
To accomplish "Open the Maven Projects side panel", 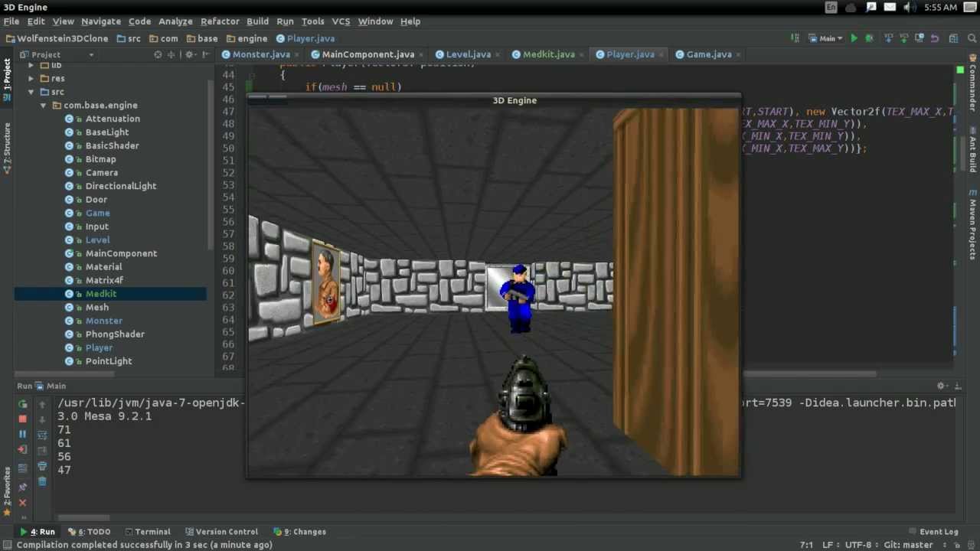I will [x=972, y=223].
